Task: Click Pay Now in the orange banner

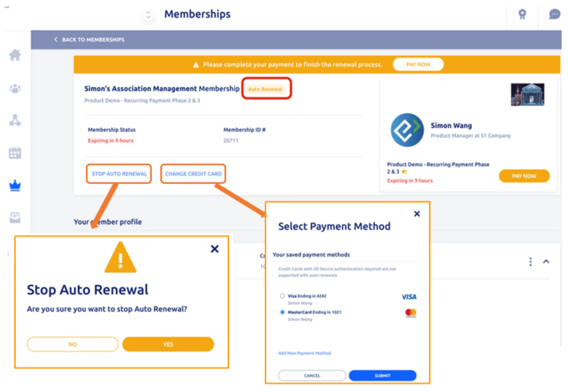Action: pyautogui.click(x=418, y=64)
